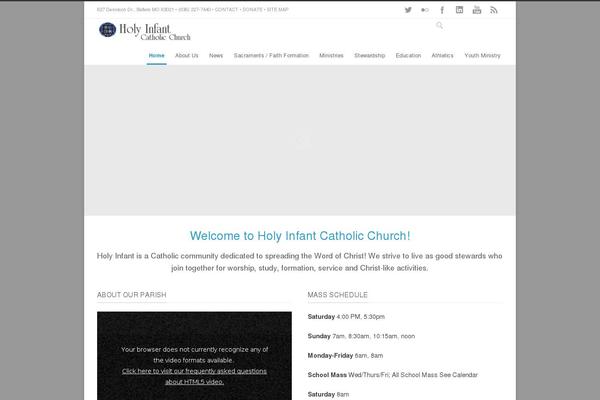Select the Home menu tab

click(x=157, y=56)
